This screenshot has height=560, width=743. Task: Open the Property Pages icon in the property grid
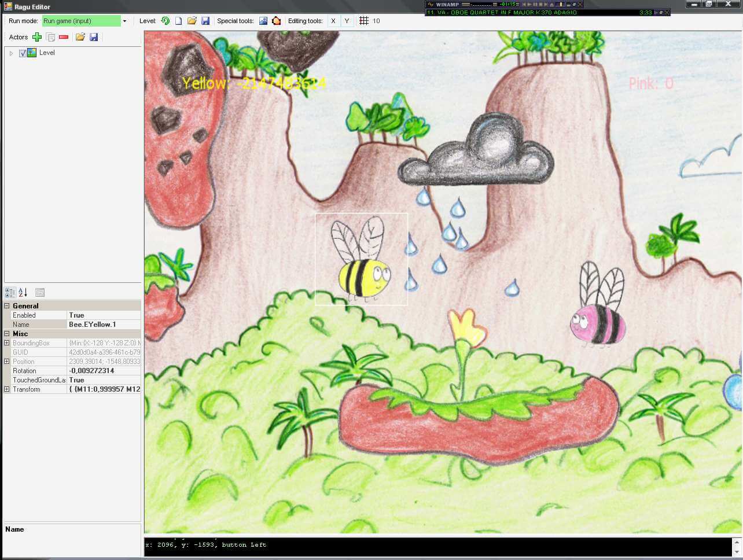point(40,292)
